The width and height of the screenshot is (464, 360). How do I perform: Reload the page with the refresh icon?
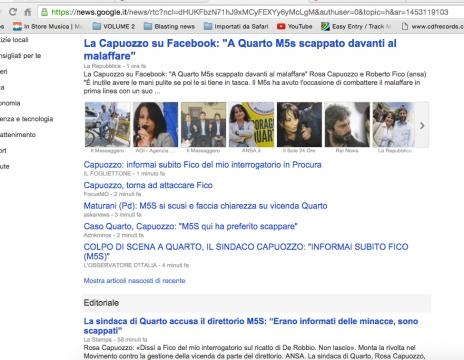tap(13, 12)
